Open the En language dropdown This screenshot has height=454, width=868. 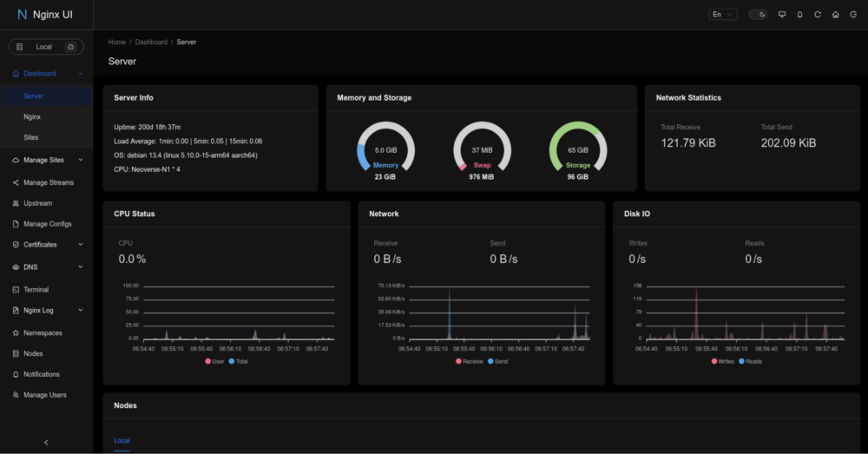tap(722, 15)
